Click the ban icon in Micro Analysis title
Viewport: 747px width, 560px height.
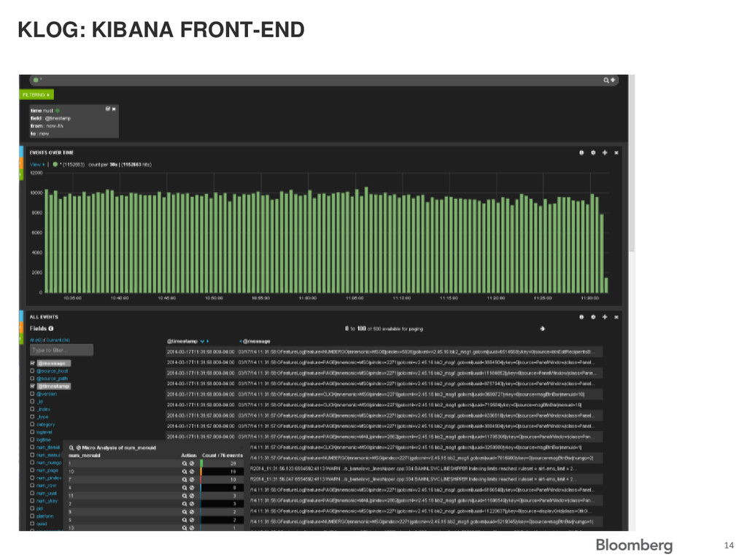pyautogui.click(x=79, y=448)
